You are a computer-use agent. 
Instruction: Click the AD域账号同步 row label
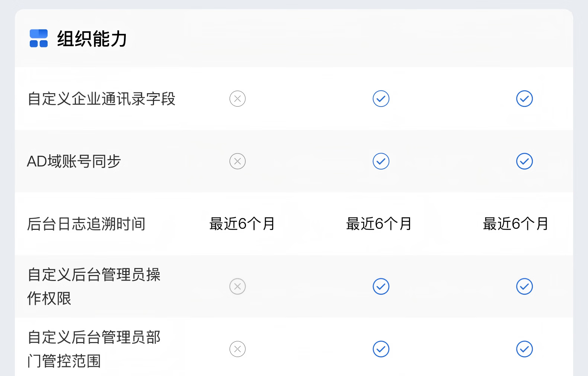coord(74,161)
